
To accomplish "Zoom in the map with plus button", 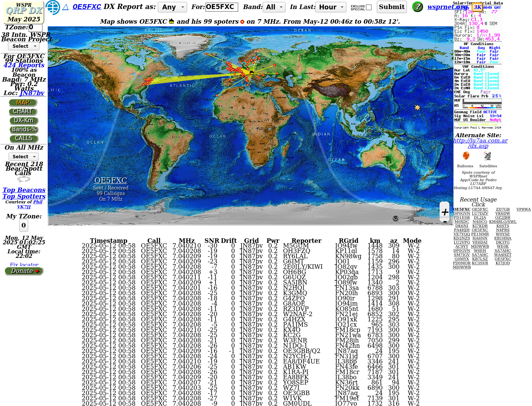I will pyautogui.click(x=445, y=212).
